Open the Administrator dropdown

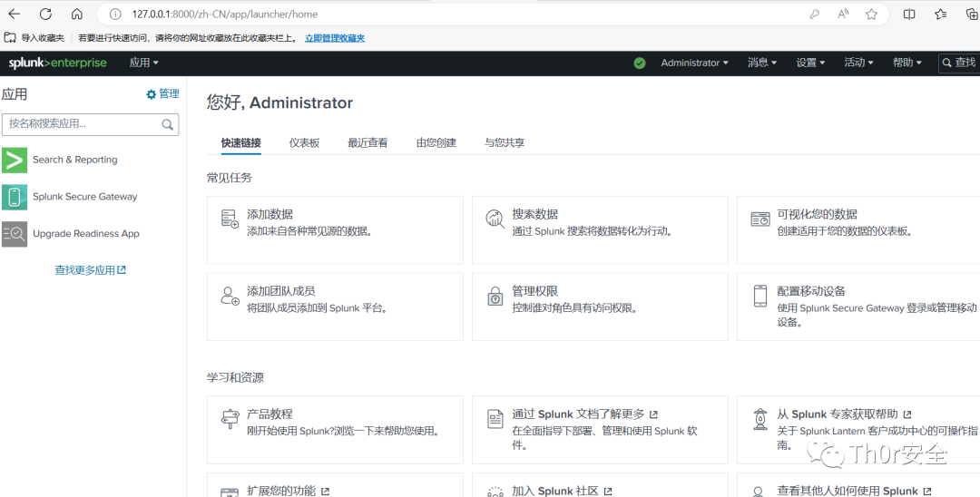pos(695,63)
